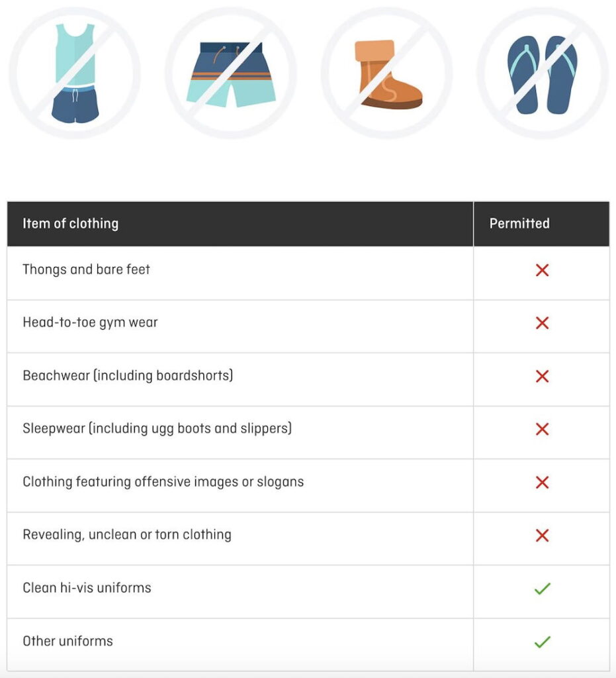616x678 pixels.
Task: Click the crossed-out thongs flip-flops icon
Action: coord(543,73)
